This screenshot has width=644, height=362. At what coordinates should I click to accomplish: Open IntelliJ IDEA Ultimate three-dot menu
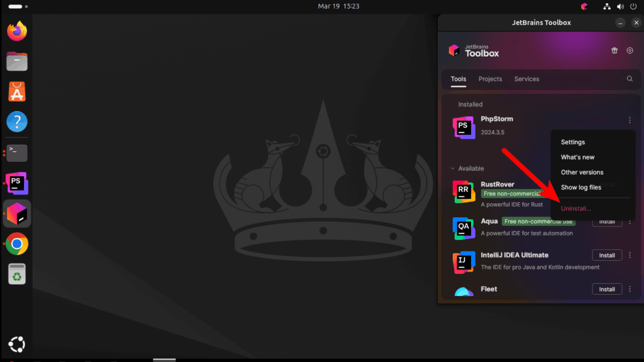630,255
